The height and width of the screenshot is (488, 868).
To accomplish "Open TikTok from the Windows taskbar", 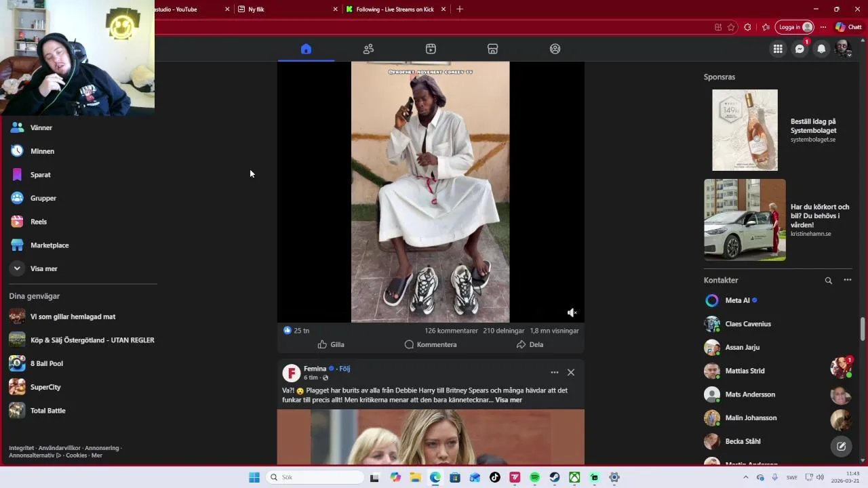I will click(x=495, y=477).
